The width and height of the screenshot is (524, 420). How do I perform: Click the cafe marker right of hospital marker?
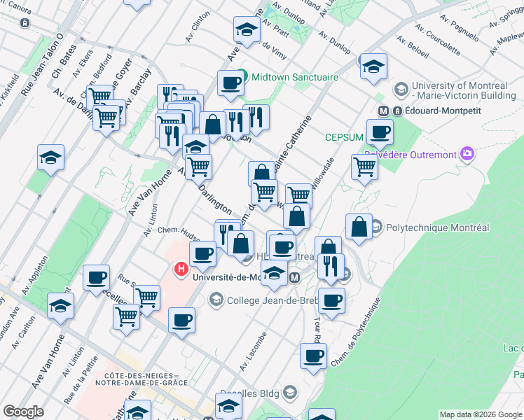[203, 254]
